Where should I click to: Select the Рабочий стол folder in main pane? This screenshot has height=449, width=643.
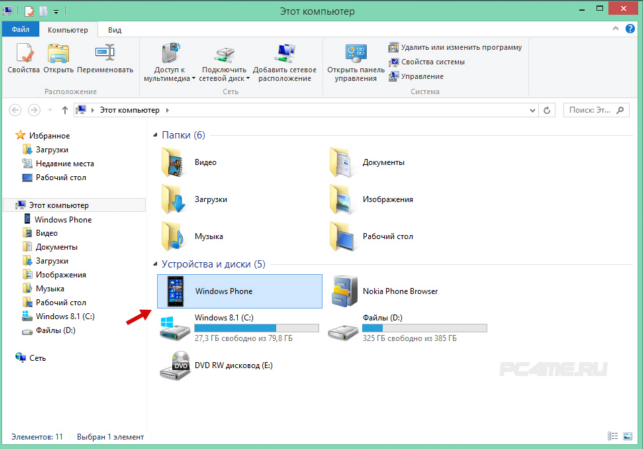coord(372,236)
